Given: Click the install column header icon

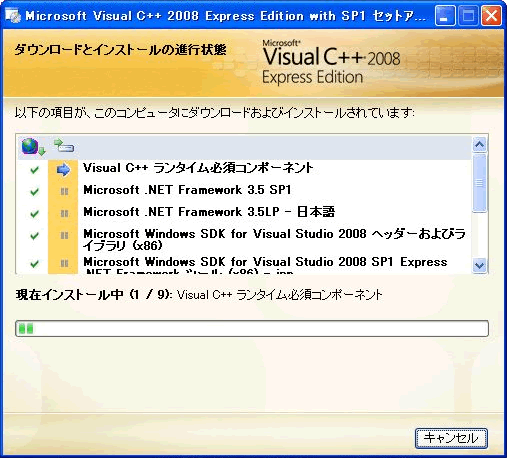Looking at the screenshot, I should point(64,146).
